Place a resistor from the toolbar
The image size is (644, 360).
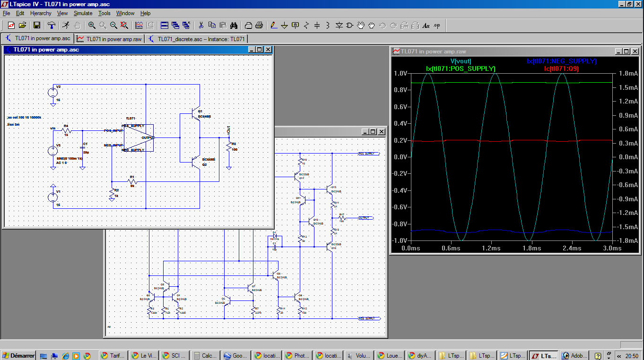pos(306,25)
